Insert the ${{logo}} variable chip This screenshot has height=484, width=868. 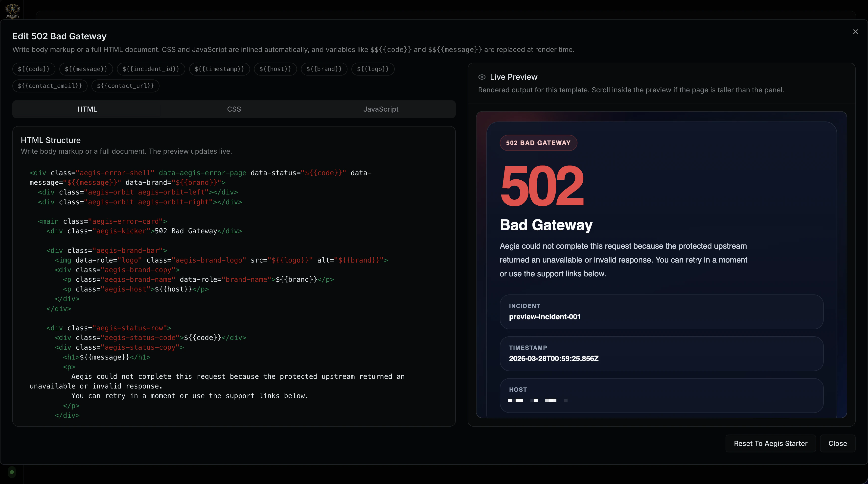[373, 69]
